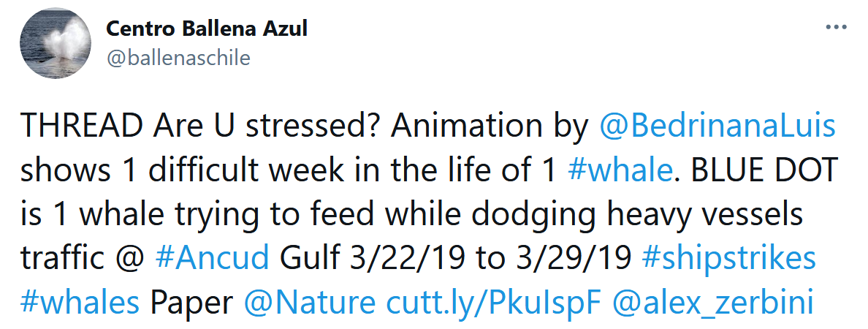Click the Centro Ballena Azul profile avatar
This screenshot has width=868, height=329.
(55, 45)
